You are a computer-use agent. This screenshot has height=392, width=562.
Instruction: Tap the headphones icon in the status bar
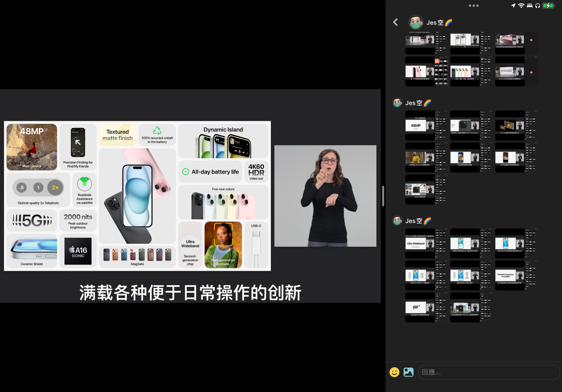tap(538, 5)
